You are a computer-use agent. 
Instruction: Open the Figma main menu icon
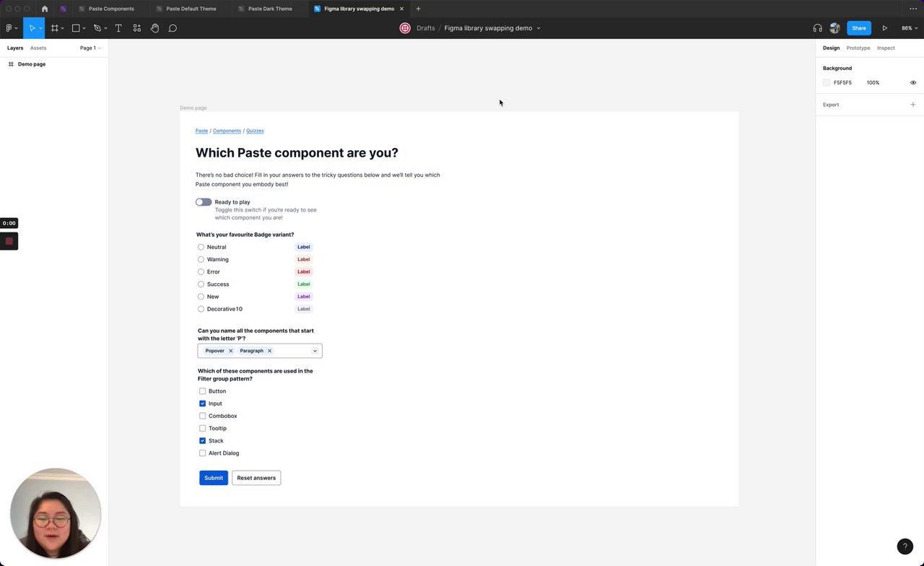[x=9, y=28]
